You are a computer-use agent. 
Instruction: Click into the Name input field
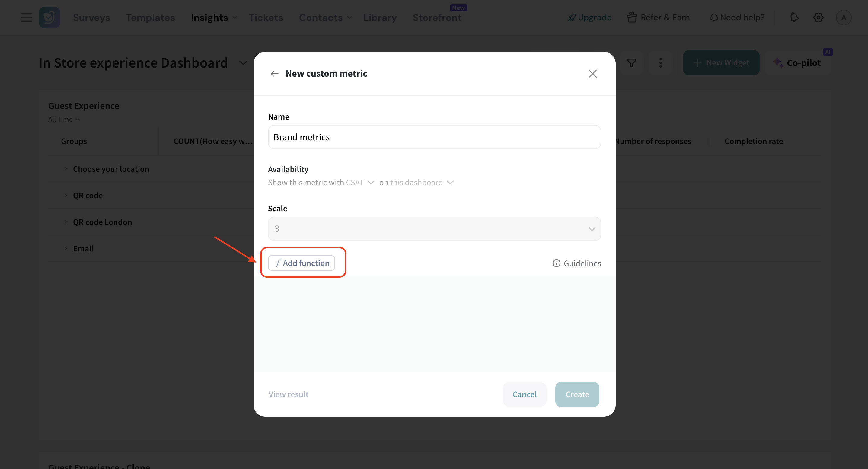(x=434, y=137)
